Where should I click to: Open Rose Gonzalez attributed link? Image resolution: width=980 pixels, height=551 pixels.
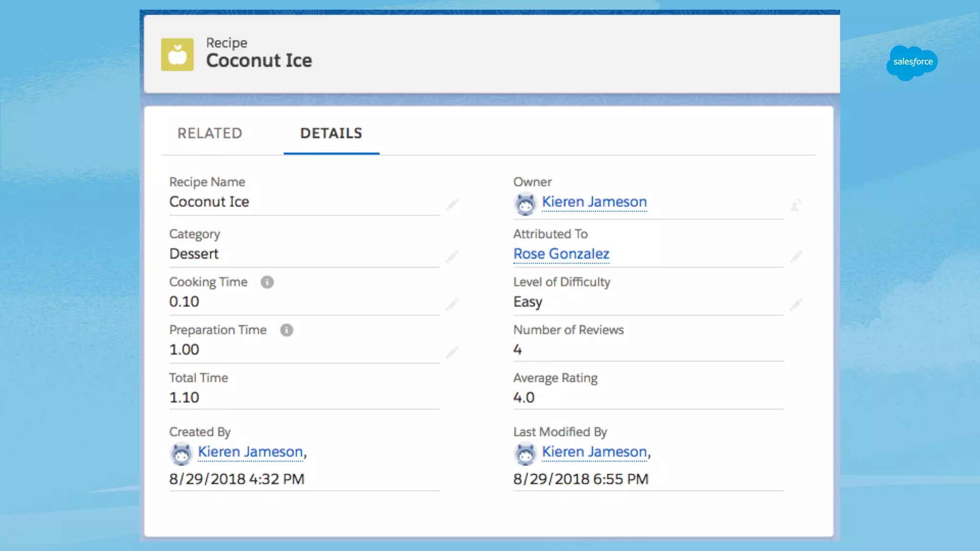[x=561, y=254]
